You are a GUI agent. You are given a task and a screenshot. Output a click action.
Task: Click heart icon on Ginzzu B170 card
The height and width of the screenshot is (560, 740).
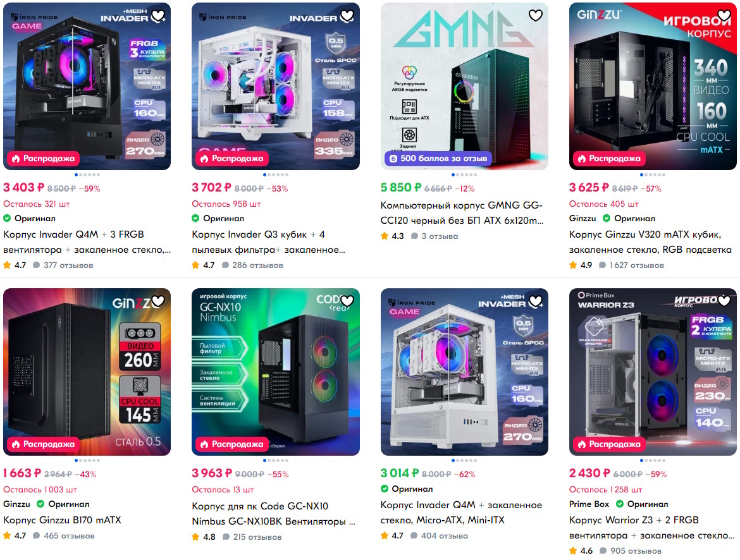(x=158, y=301)
